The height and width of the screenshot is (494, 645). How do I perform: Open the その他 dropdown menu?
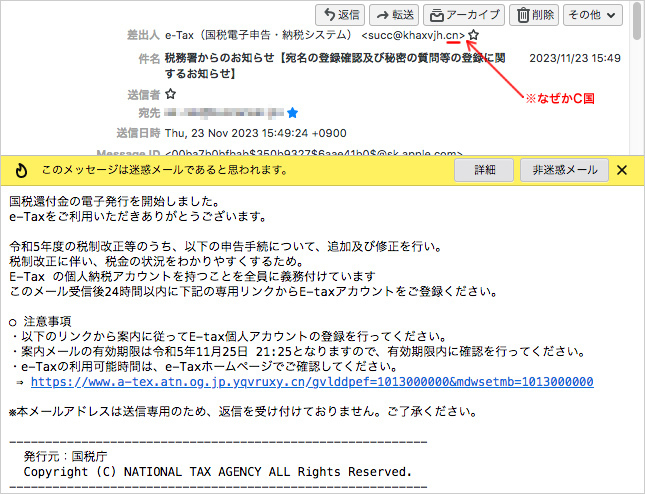pyautogui.click(x=592, y=15)
